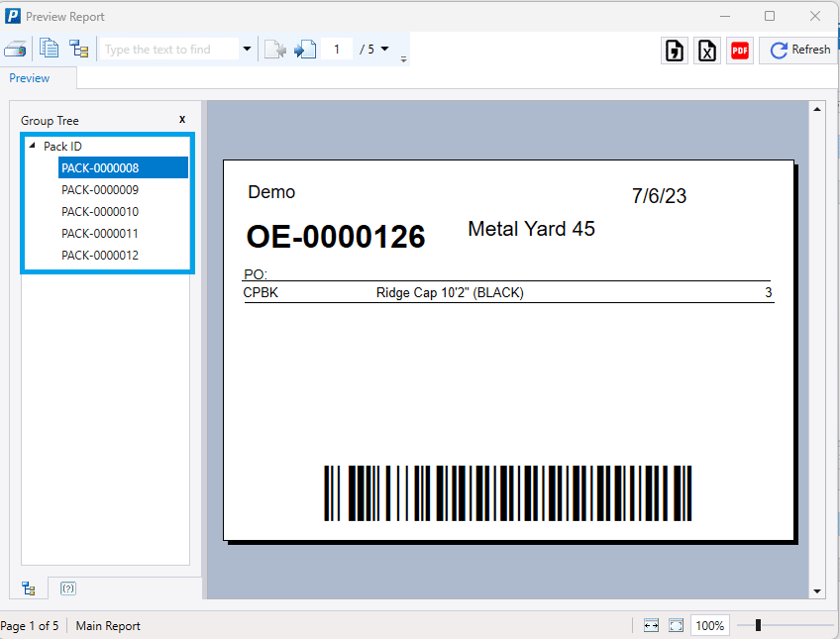
Task: Click the report scrollbar down arrow
Action: (x=817, y=591)
